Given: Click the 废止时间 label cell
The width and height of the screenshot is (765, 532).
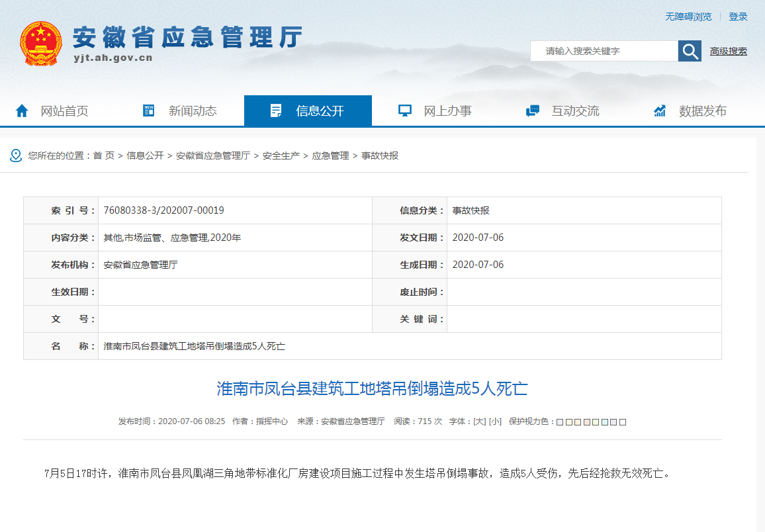Looking at the screenshot, I should click(410, 292).
